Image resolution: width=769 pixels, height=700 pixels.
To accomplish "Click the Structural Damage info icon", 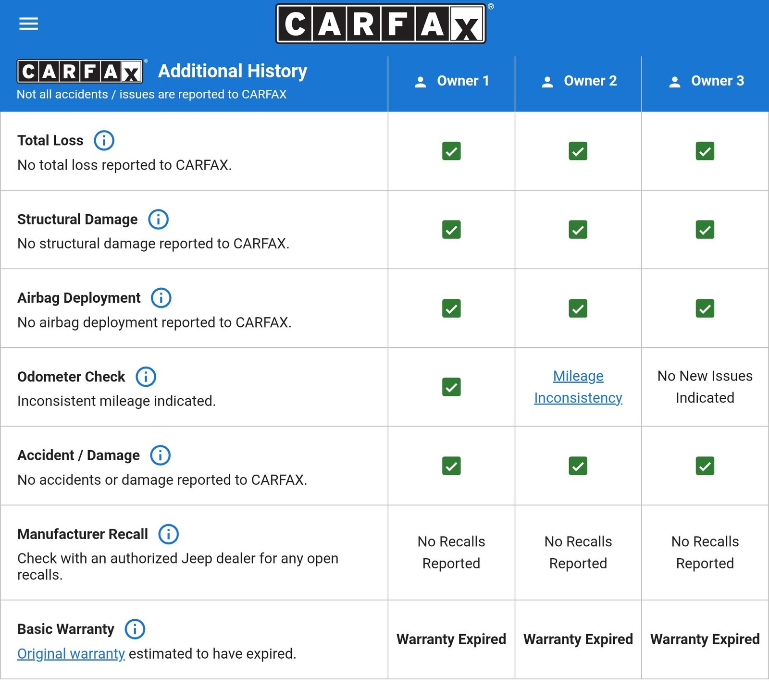I will [158, 219].
